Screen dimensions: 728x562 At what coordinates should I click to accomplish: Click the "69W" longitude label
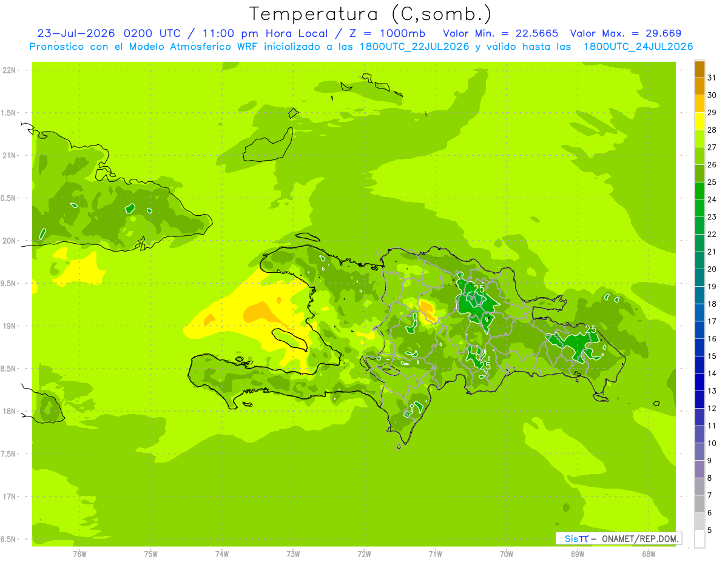578,554
